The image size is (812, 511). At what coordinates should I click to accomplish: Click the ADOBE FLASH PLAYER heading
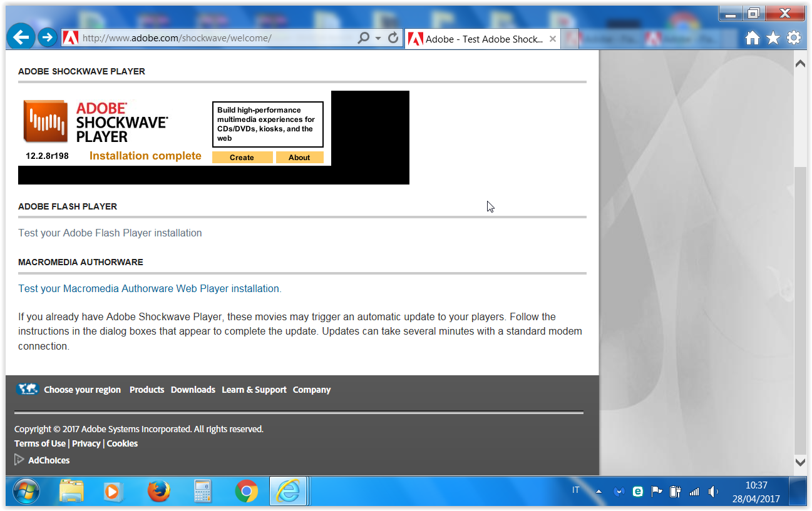[x=68, y=206]
